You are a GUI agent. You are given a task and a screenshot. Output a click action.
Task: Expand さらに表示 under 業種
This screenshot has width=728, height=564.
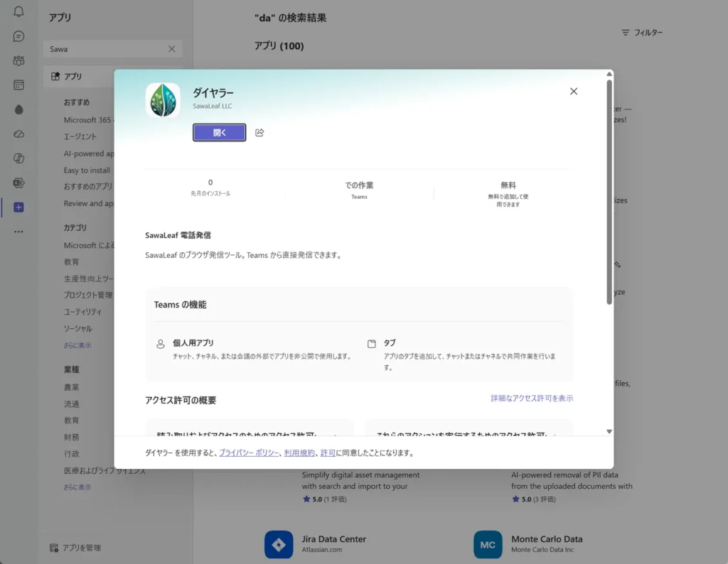tap(77, 487)
